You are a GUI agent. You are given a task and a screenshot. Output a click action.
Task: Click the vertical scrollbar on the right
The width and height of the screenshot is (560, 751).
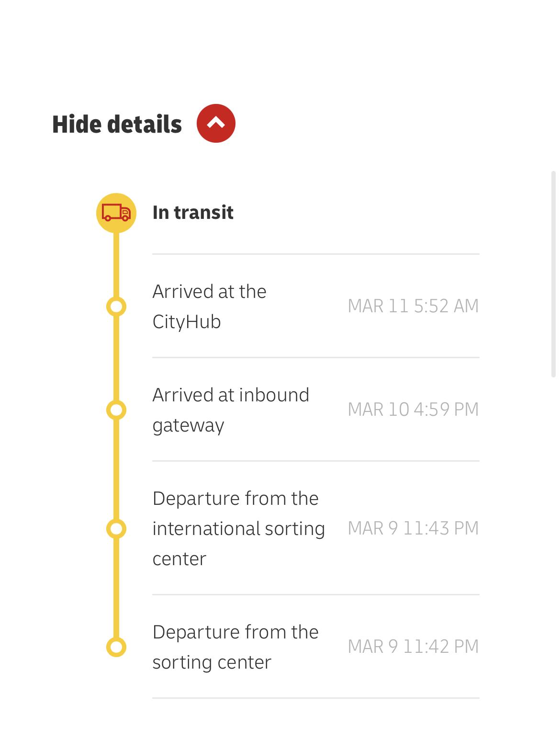[x=553, y=274]
